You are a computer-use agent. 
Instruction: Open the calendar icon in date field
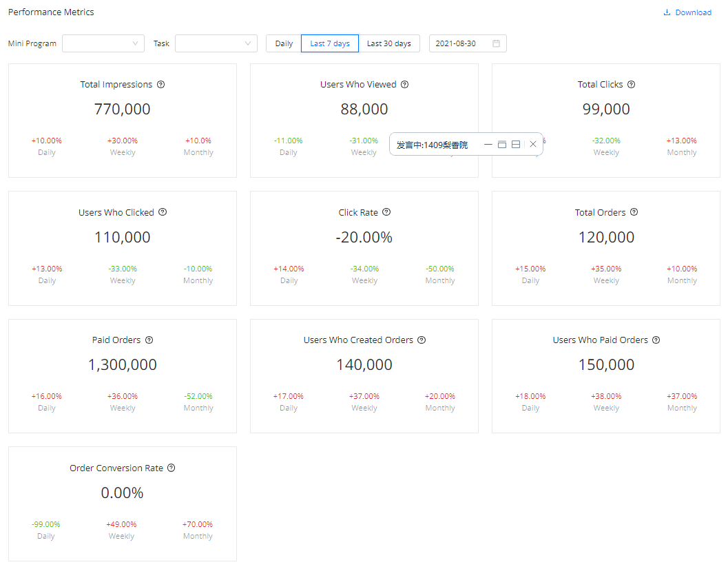pyautogui.click(x=497, y=43)
